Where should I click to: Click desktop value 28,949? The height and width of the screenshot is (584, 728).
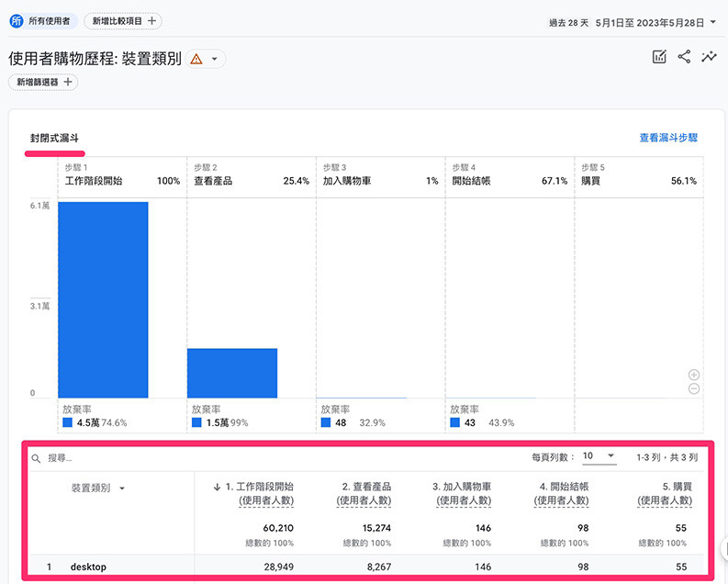(x=278, y=567)
